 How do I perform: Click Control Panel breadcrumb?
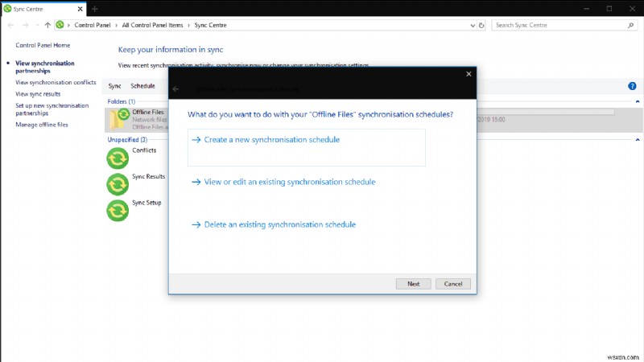pos(93,25)
